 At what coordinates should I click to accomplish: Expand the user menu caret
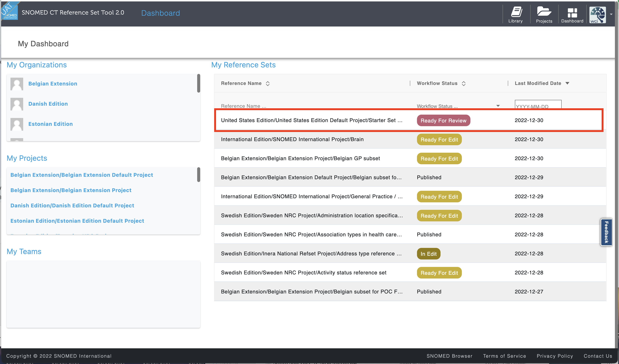coord(611,15)
